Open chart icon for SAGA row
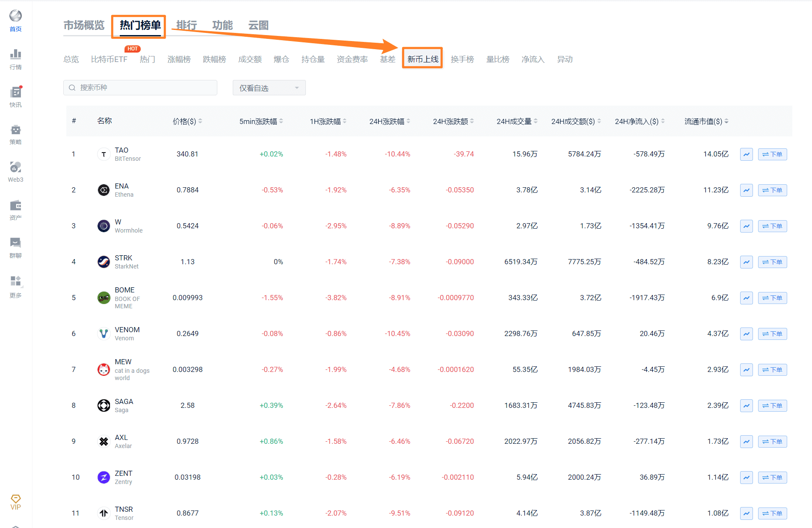This screenshot has width=812, height=528. [x=747, y=406]
